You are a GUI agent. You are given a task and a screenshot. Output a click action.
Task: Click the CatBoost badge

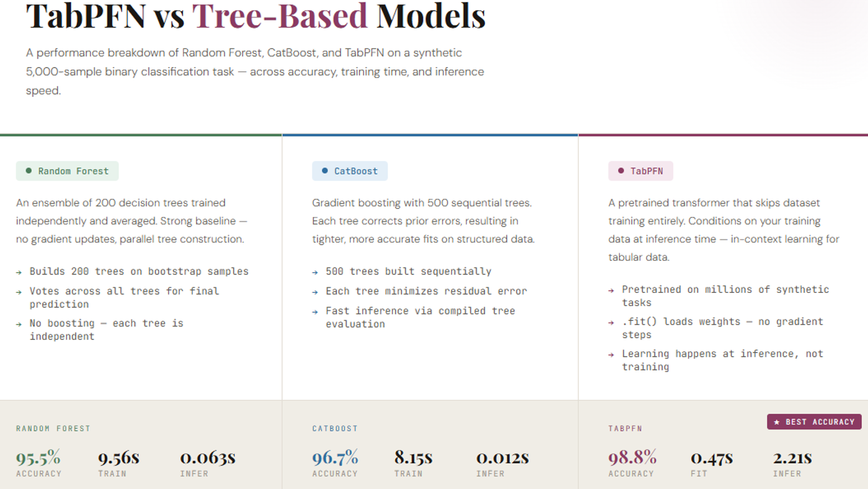coord(350,171)
